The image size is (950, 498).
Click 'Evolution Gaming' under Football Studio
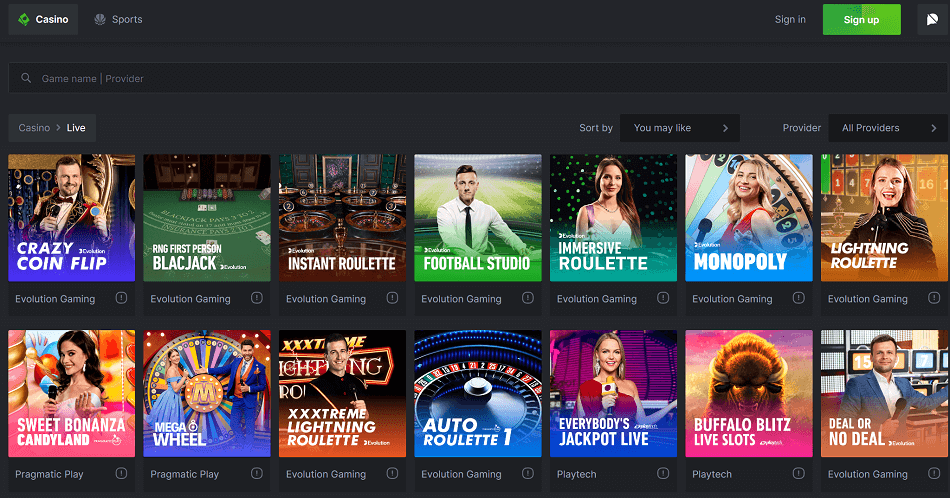click(462, 299)
